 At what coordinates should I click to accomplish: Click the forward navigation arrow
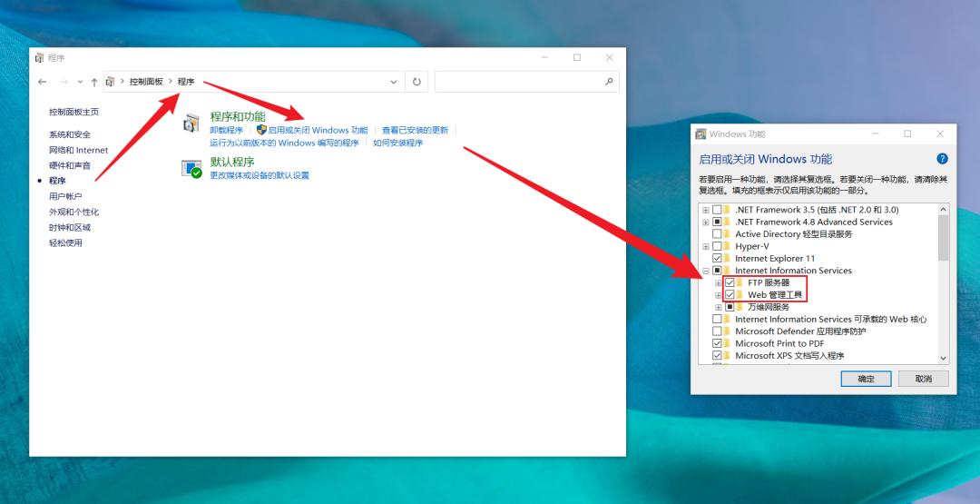click(64, 82)
